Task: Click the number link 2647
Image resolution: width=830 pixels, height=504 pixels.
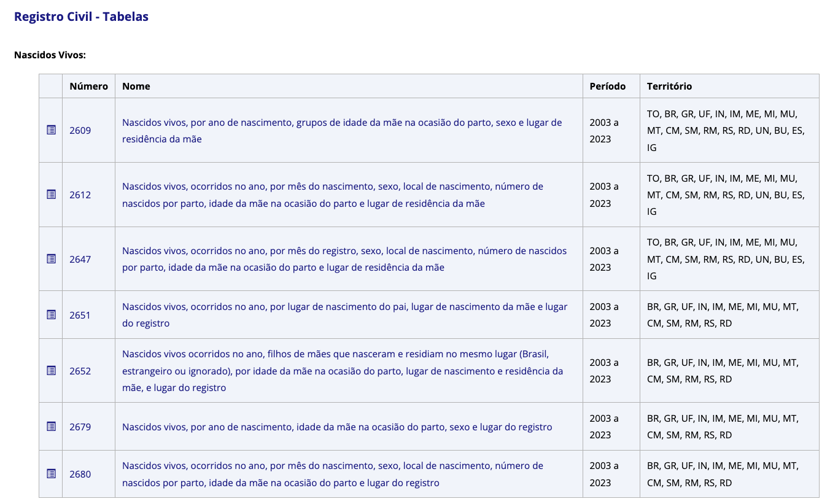Action: 80,260
